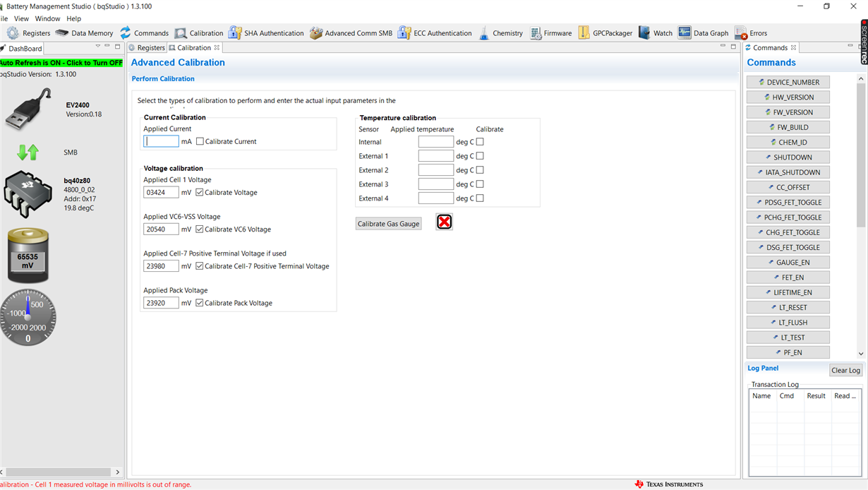This screenshot has height=490, width=868.
Task: Check External 2 temperature calibrate box
Action: 480,170
